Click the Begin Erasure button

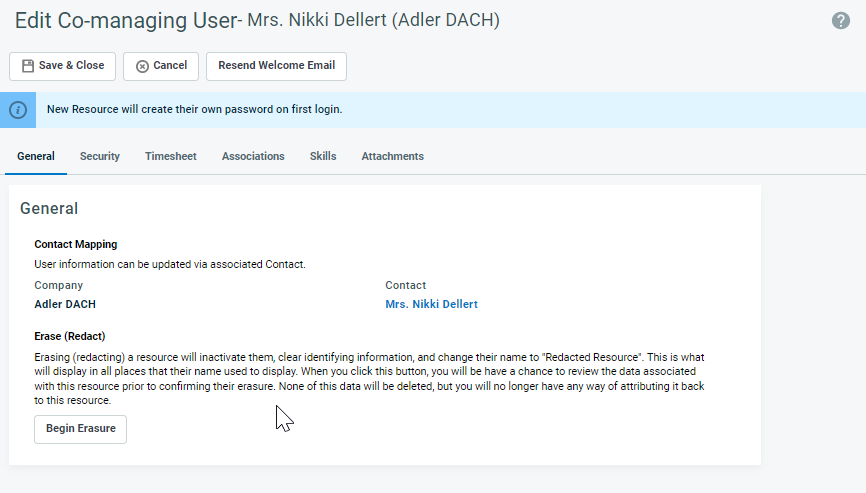tap(80, 429)
